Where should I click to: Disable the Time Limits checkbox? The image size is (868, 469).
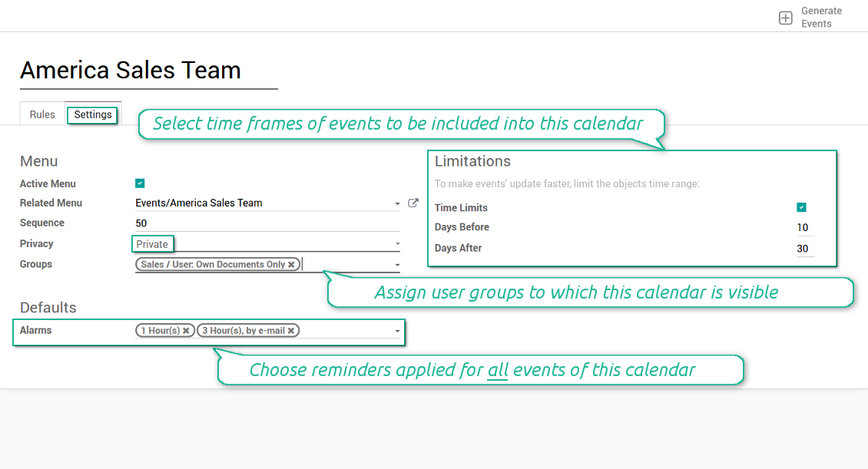(801, 207)
